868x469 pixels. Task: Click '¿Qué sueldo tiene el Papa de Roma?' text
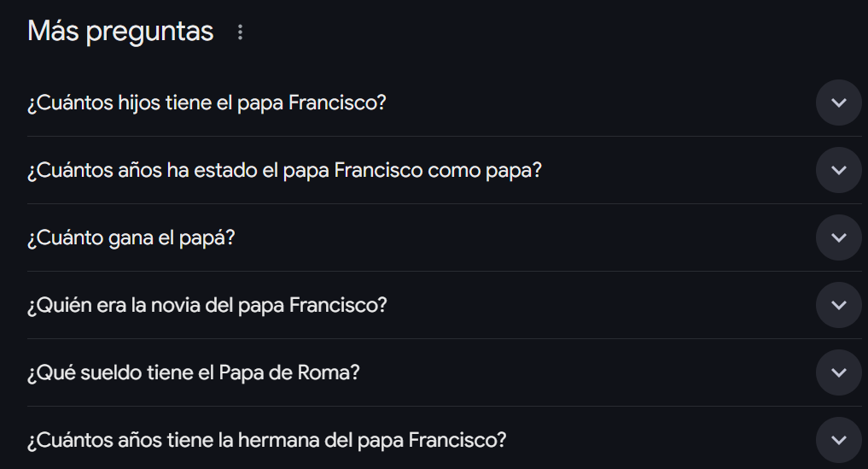coord(193,372)
